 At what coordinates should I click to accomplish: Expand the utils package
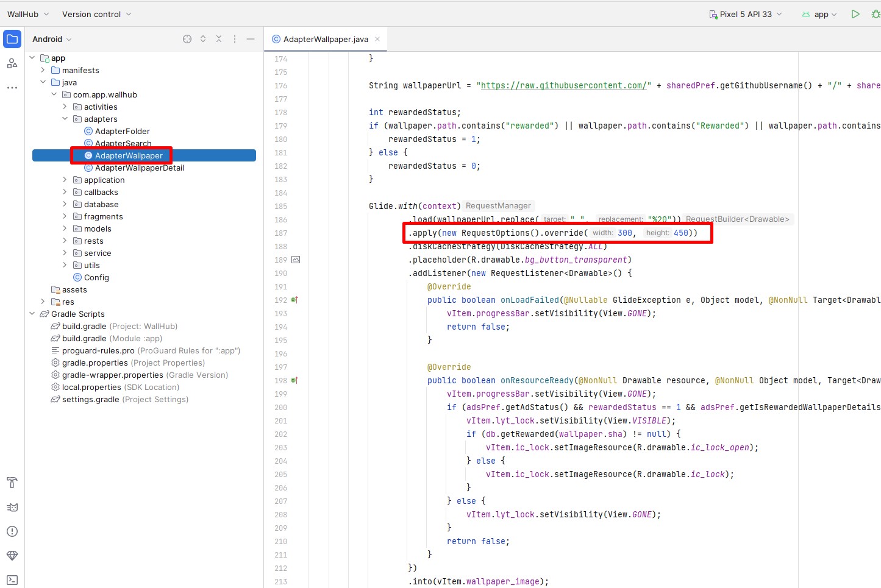65,265
